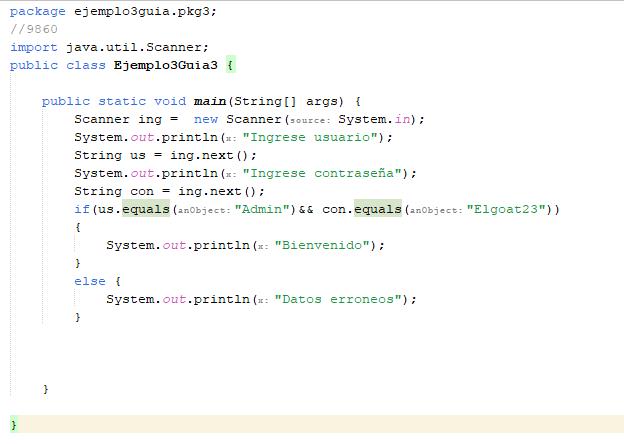This screenshot has height=444, width=624.
Task: Click the highlighted final closing brace of the class
Action: click(14, 425)
